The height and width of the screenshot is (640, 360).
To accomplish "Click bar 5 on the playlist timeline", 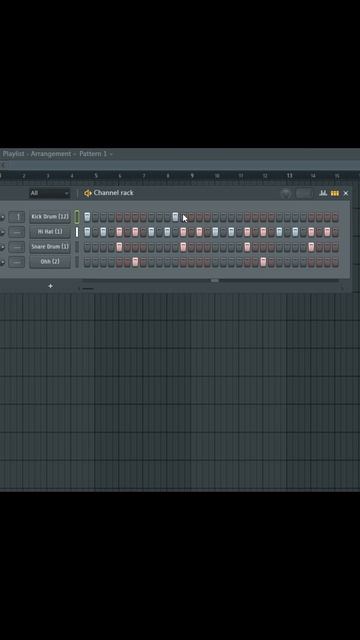I will (x=96, y=176).
